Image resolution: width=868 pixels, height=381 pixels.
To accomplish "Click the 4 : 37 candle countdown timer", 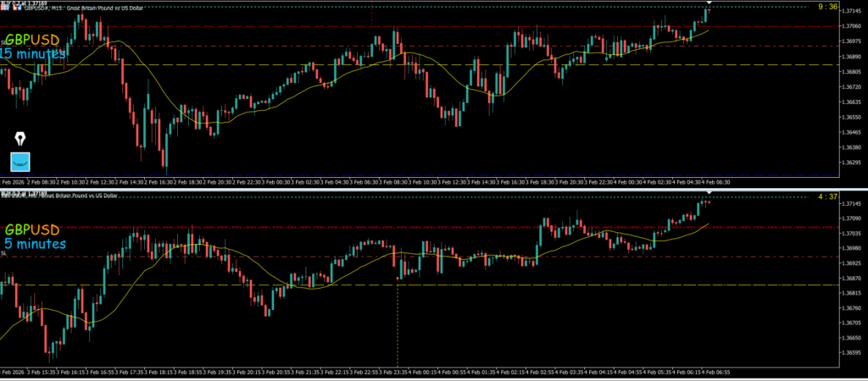I will tap(827, 197).
